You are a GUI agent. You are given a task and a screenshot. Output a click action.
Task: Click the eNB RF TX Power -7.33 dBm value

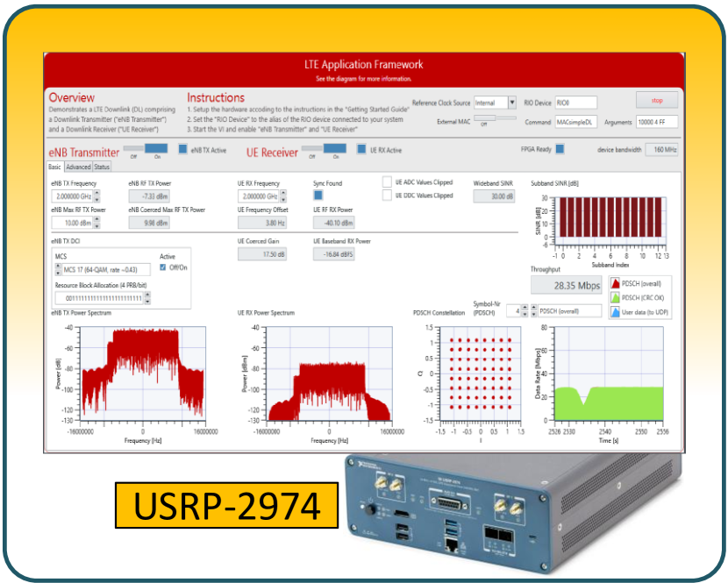point(149,196)
